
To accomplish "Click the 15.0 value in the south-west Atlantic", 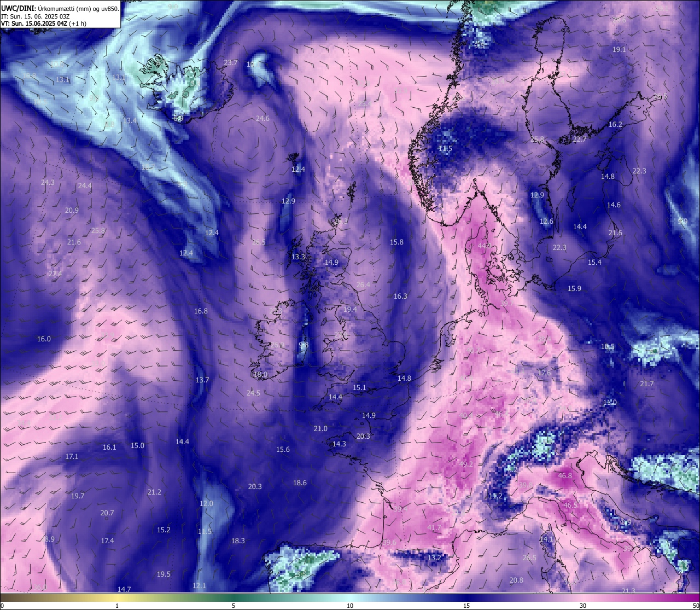I will 137,445.
